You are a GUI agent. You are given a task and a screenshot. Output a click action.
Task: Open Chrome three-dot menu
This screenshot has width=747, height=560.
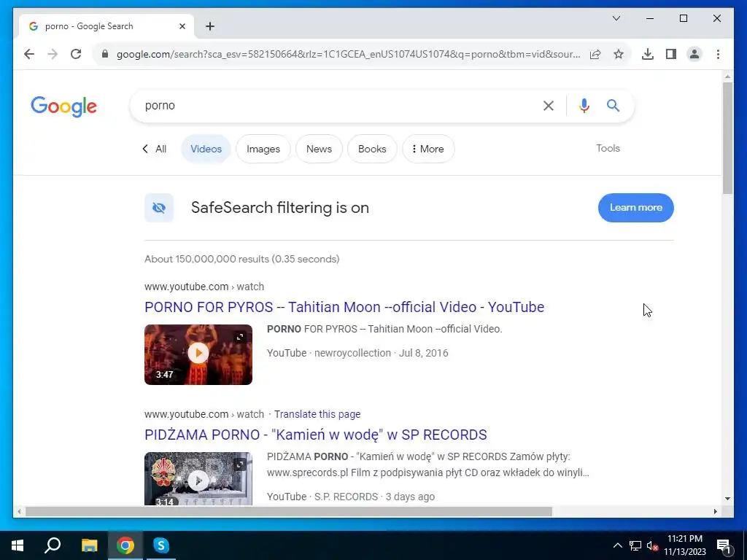[x=718, y=54]
